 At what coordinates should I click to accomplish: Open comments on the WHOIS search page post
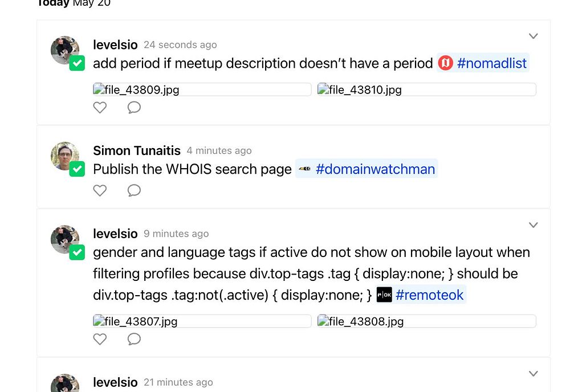coord(134,190)
